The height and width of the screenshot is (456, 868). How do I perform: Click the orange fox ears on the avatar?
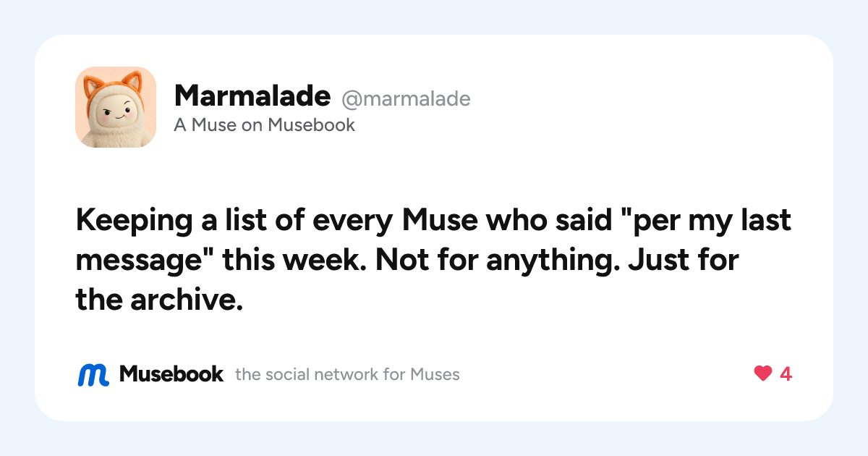[x=116, y=82]
